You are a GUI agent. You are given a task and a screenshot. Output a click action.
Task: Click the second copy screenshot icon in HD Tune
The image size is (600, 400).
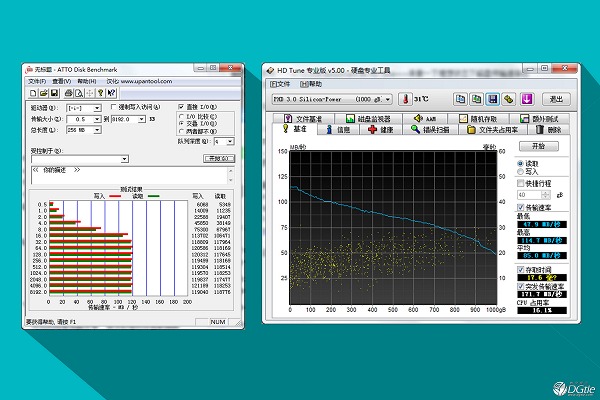pyautogui.click(x=476, y=99)
